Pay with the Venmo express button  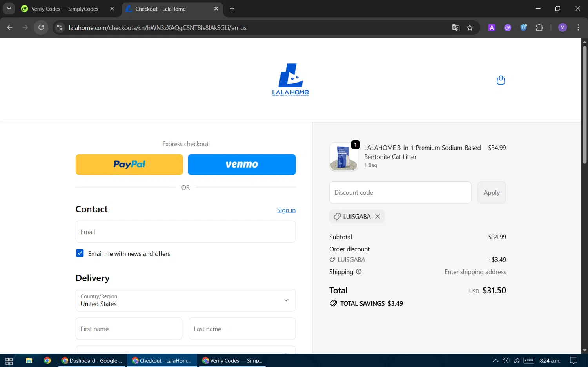pos(242,165)
